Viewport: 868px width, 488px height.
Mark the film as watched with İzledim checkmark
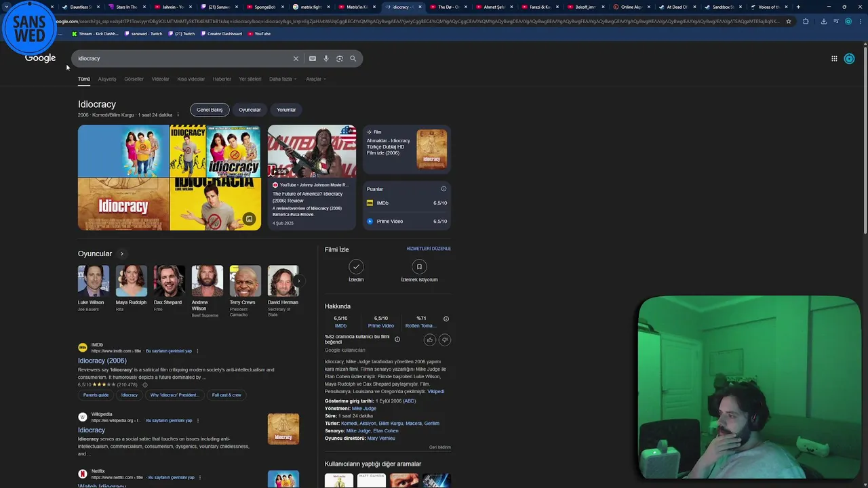pyautogui.click(x=356, y=266)
